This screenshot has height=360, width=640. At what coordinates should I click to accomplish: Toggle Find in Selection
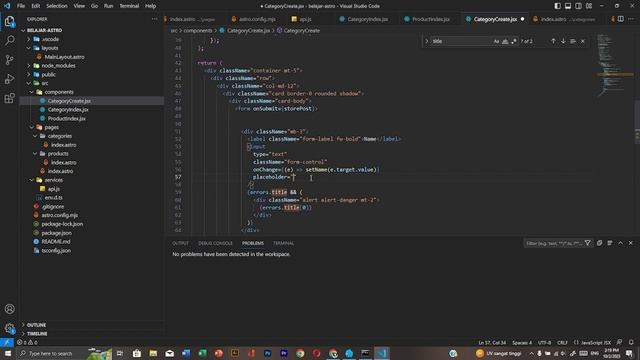coord(573,41)
